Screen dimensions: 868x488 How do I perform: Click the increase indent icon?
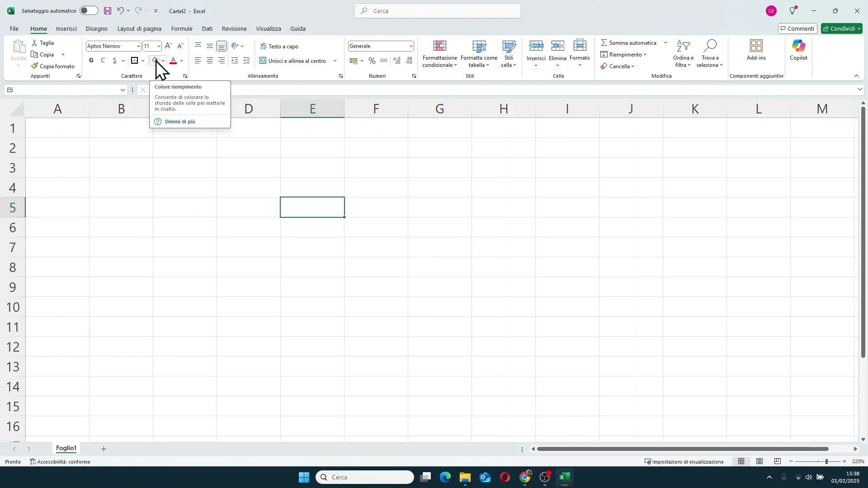coord(246,61)
